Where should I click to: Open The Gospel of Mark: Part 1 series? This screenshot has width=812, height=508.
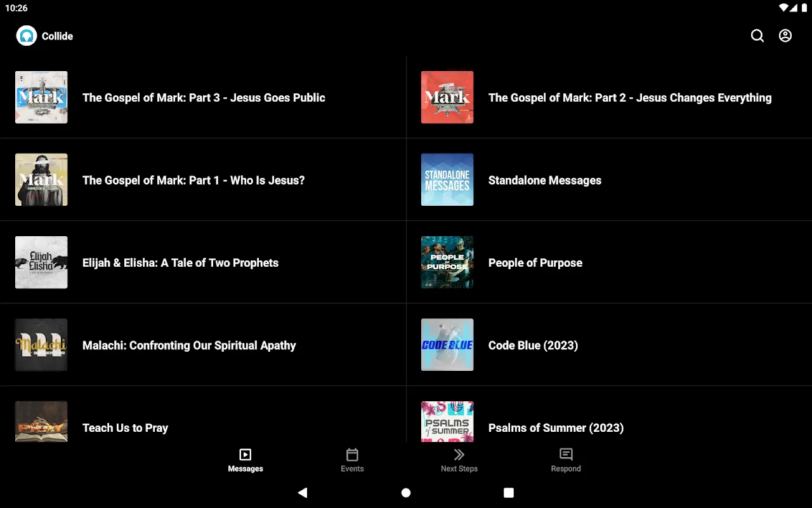(x=193, y=180)
